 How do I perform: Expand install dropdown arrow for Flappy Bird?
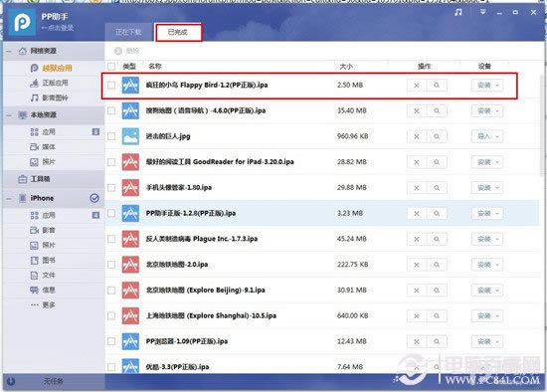(x=497, y=86)
